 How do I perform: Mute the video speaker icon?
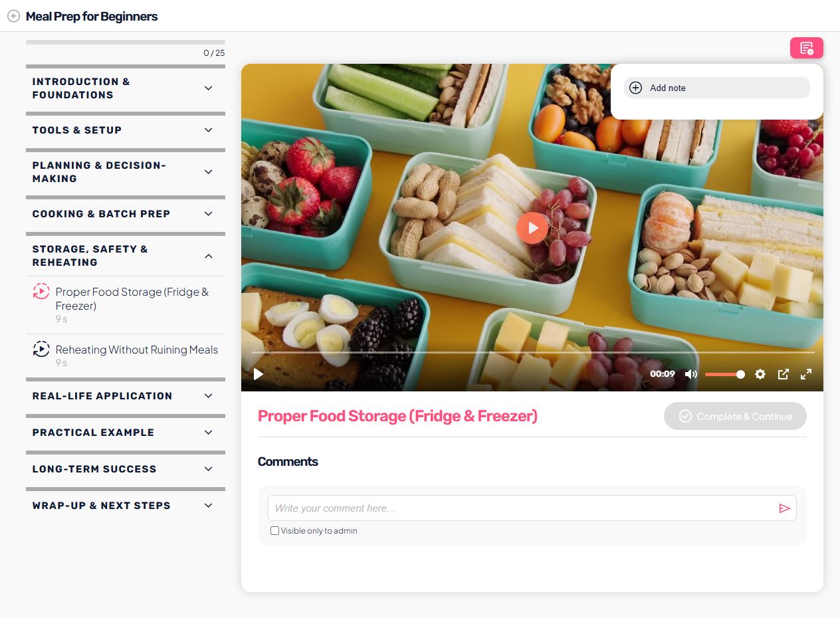(x=691, y=374)
